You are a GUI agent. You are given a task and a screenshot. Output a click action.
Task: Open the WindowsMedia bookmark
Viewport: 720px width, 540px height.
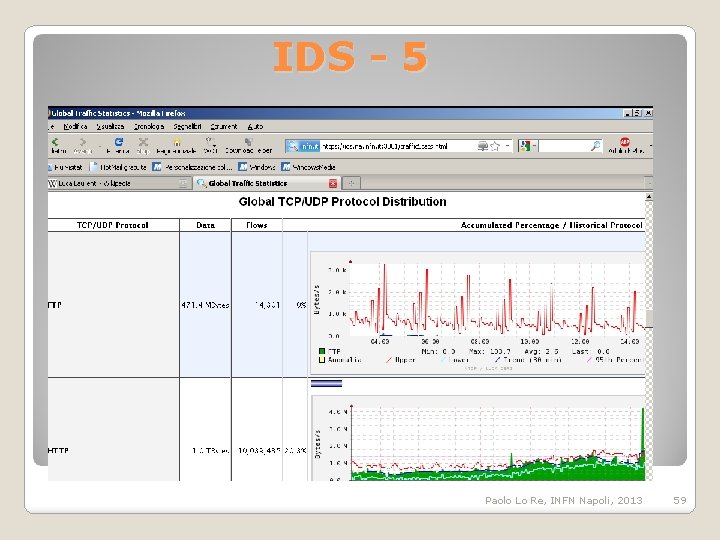(309, 167)
